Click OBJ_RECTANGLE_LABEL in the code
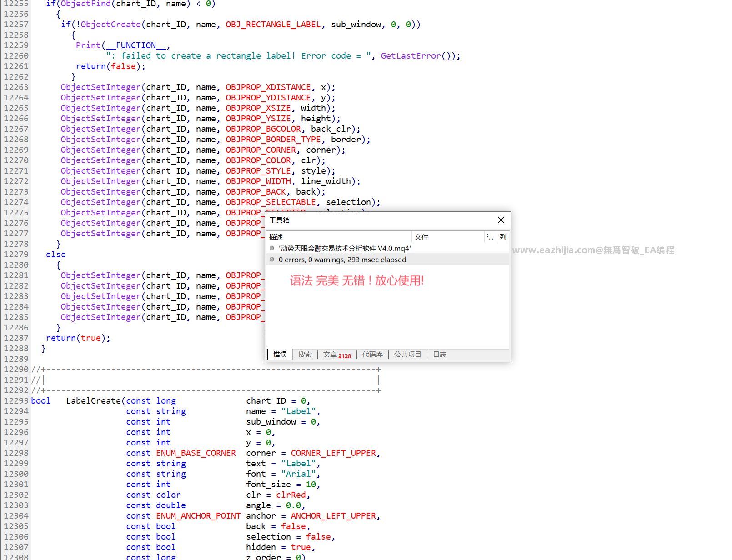Viewport: 732px width, 560px height. [x=273, y=25]
